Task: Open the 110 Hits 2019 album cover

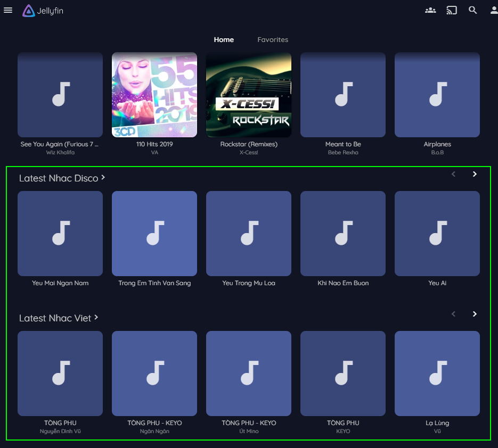Action: coord(154,95)
